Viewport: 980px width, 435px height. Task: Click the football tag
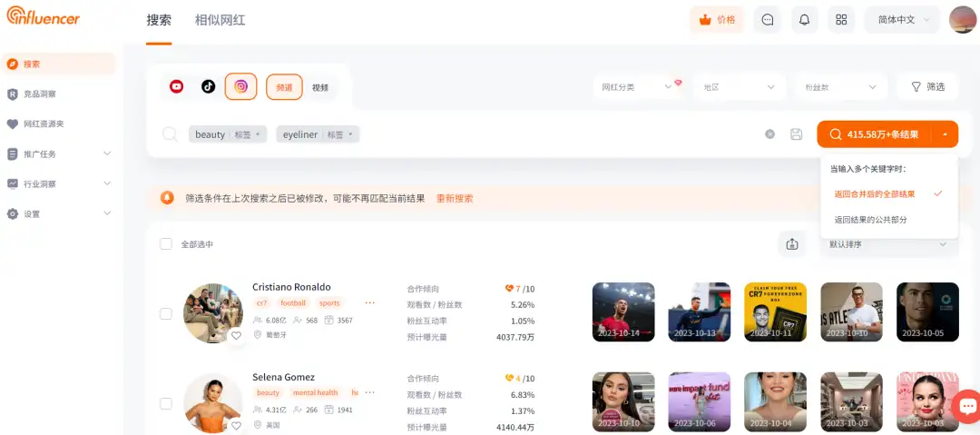pos(293,303)
